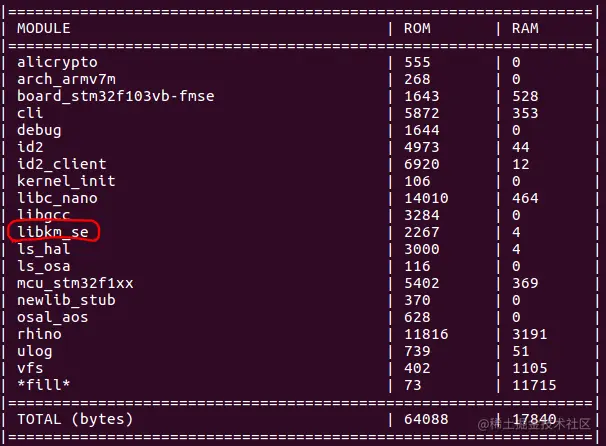This screenshot has width=606, height=446.
Task: Click RAM value 4 in libkm_se row
Action: pyautogui.click(x=516, y=232)
